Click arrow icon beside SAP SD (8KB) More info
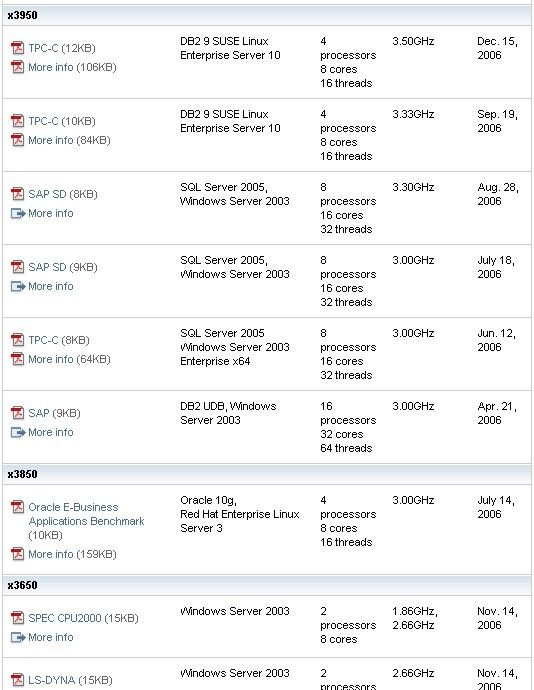The height and width of the screenshot is (690, 534). [x=18, y=213]
